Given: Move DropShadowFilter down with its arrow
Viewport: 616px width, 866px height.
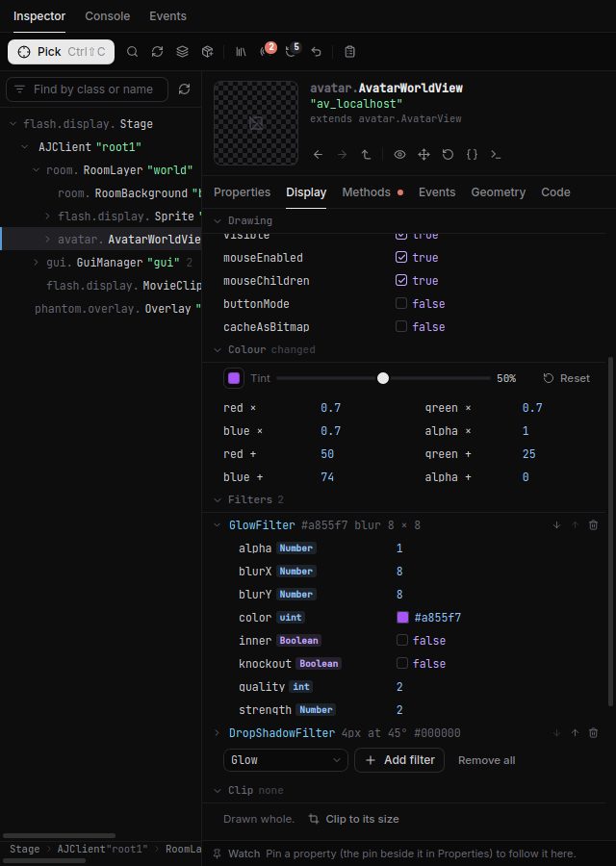Looking at the screenshot, I should [x=556, y=733].
